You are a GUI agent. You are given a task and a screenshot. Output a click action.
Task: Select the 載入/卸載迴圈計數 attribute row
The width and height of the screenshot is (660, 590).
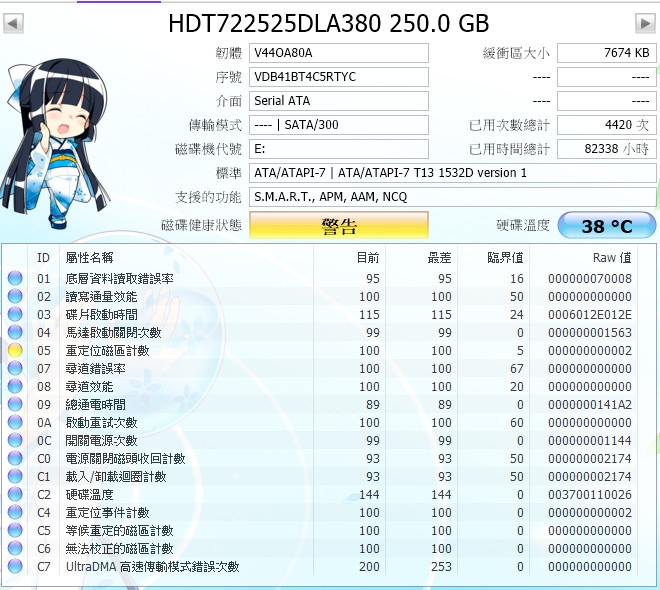[x=320, y=476]
